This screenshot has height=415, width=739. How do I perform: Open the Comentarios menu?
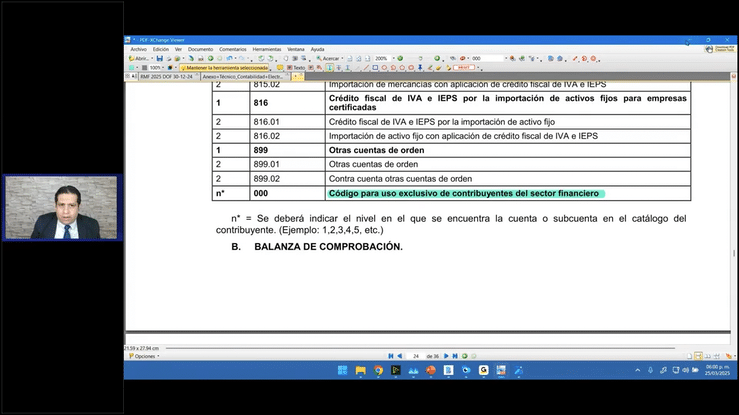(232, 49)
